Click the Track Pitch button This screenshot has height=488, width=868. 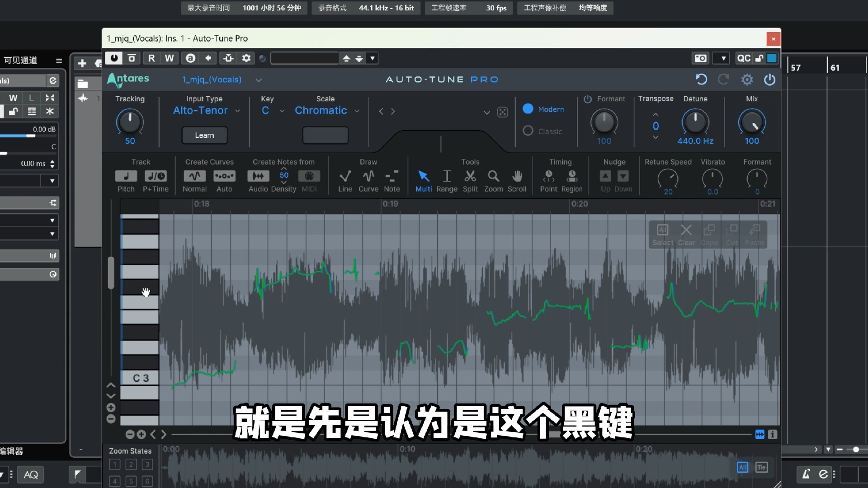pos(126,176)
